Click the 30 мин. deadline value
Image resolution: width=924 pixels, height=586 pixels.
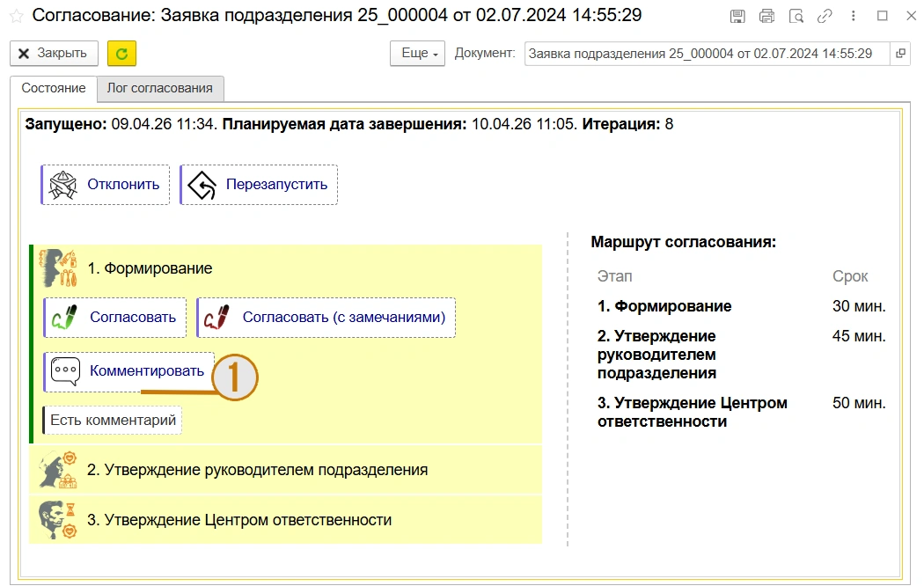point(859,306)
